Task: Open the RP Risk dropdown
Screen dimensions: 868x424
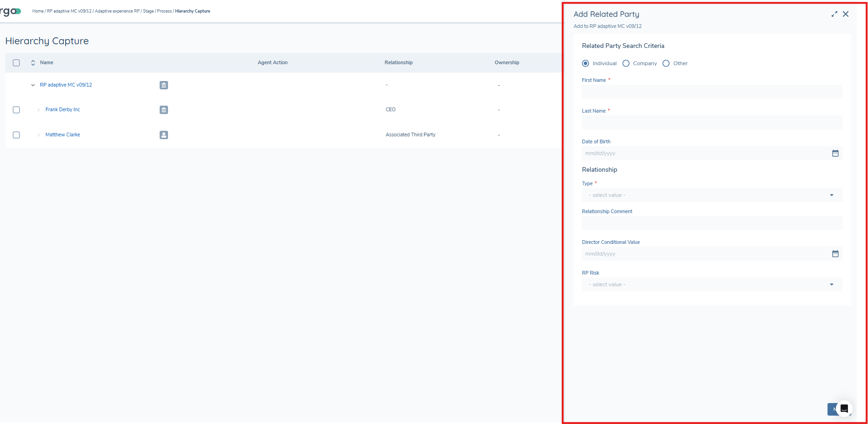Action: (x=712, y=284)
